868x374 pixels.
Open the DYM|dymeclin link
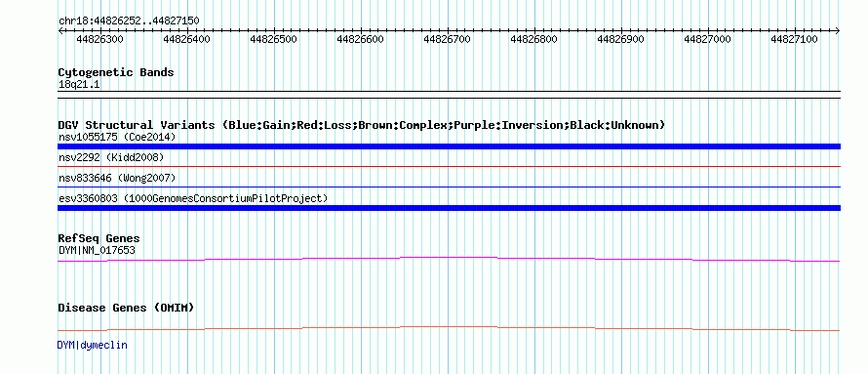(92, 345)
